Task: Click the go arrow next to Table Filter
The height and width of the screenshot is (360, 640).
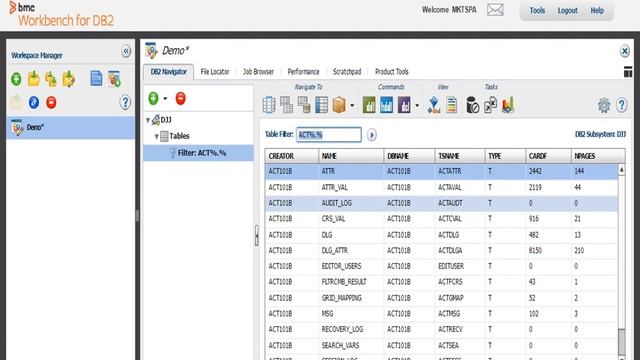Action: (x=371, y=135)
